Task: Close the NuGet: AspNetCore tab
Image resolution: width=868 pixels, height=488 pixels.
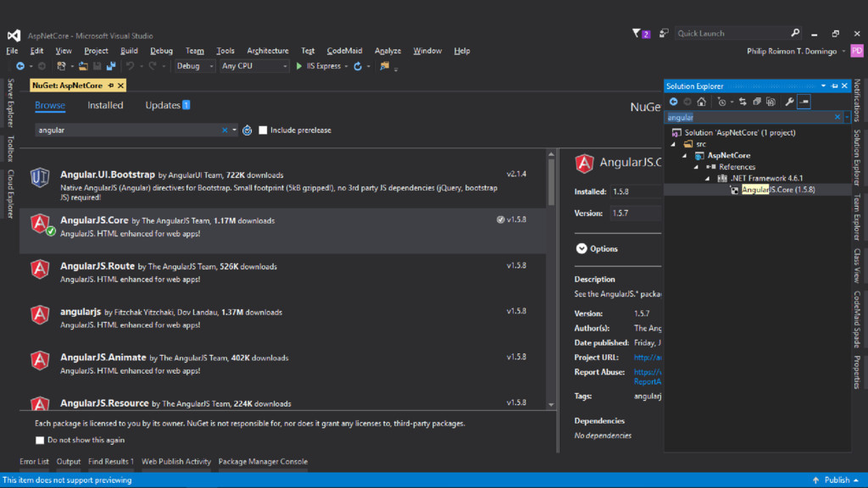Action: pos(120,86)
